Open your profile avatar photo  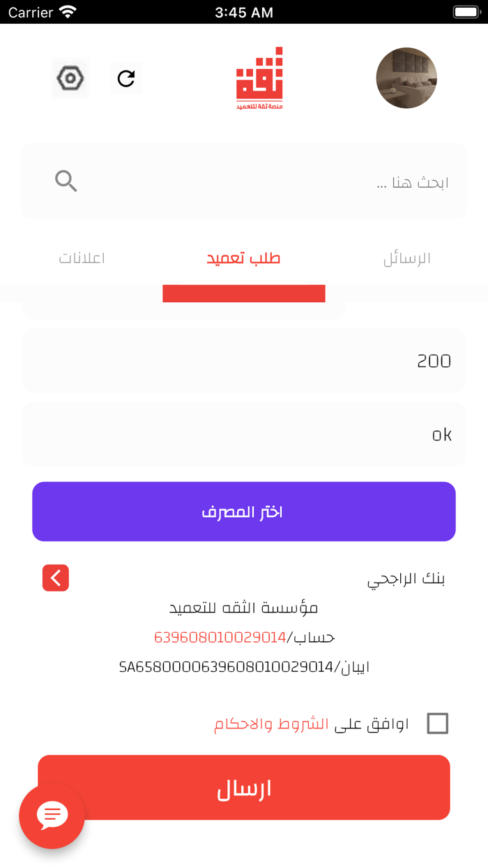(x=406, y=78)
